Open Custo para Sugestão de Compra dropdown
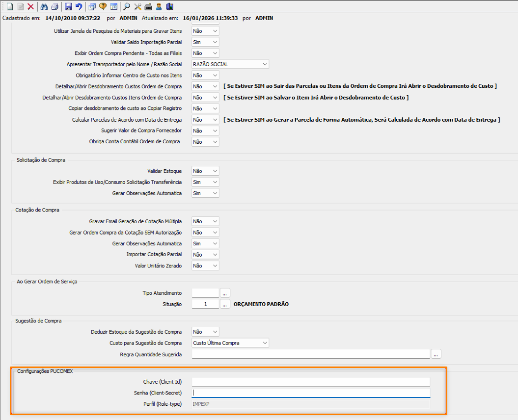The height and width of the screenshot is (420, 518). [x=265, y=343]
